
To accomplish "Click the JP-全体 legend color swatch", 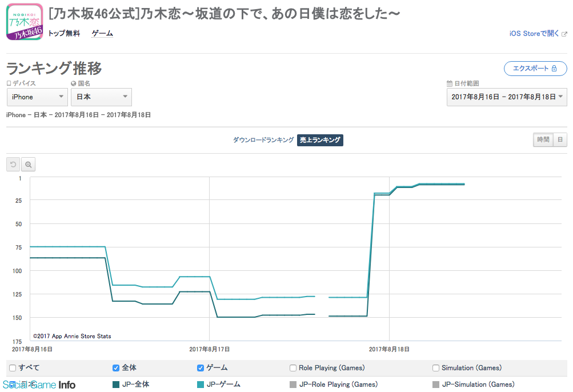I will click(x=116, y=385).
